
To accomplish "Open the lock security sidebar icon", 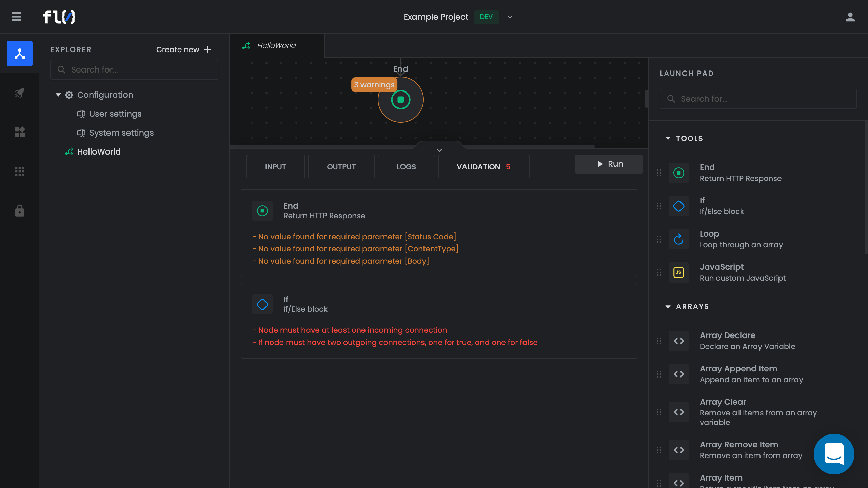I will 20,211.
